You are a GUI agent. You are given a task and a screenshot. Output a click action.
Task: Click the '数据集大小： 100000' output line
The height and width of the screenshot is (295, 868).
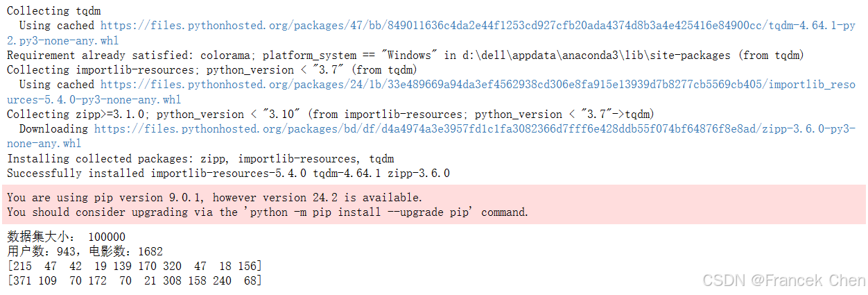click(66, 237)
